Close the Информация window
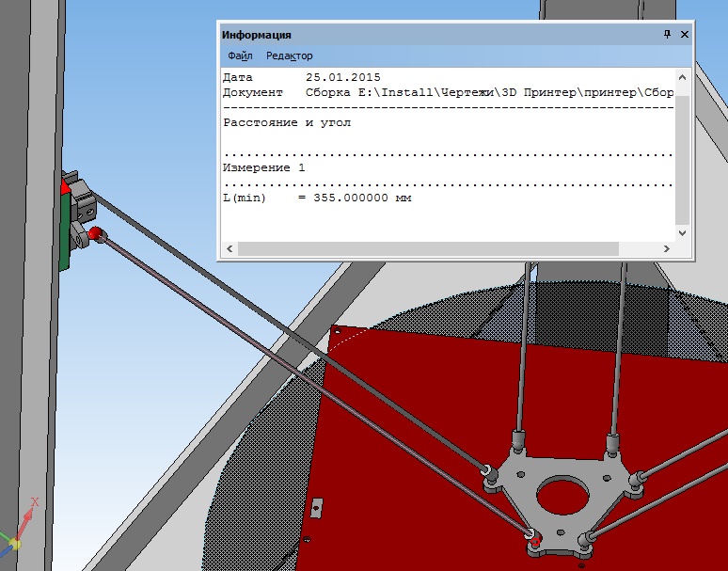This screenshot has height=571, width=728. [x=684, y=34]
